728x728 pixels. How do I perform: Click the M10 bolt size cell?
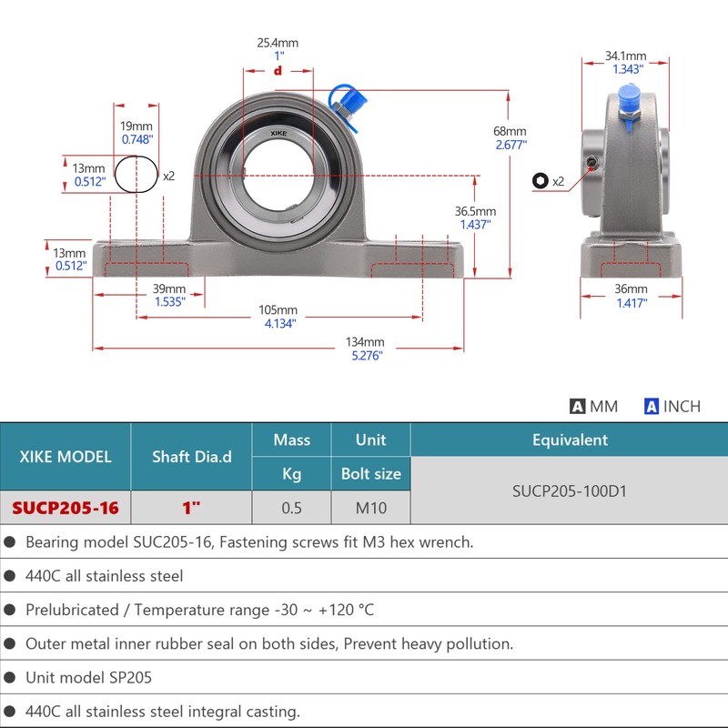[371, 508]
